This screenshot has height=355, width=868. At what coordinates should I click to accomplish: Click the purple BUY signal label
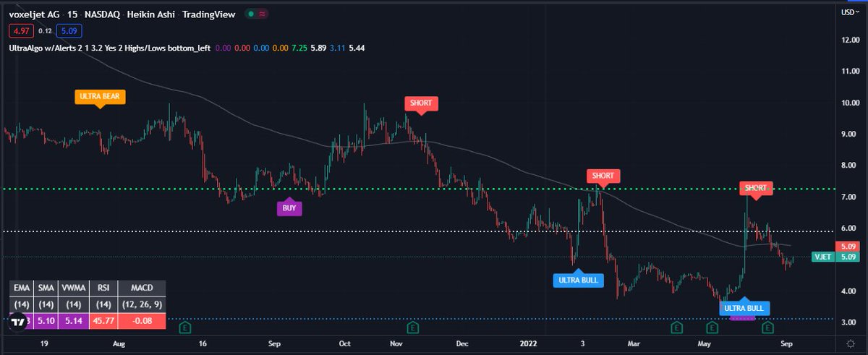click(289, 208)
